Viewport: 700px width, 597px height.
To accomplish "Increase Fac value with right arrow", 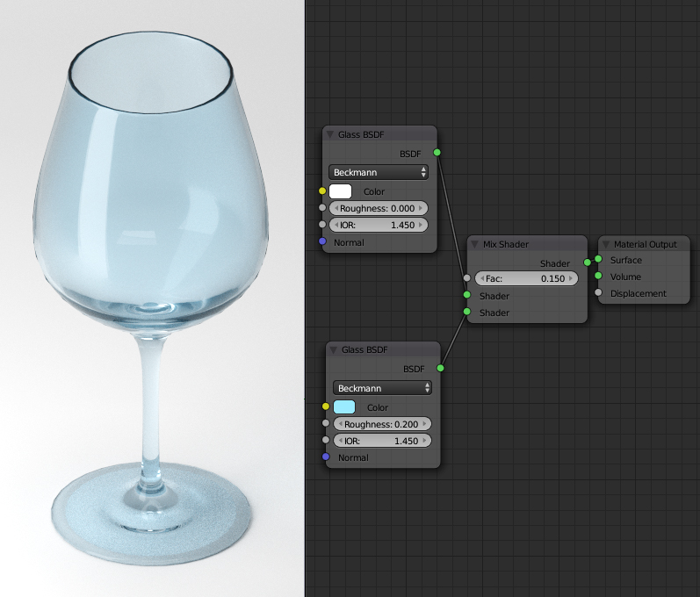I will point(571,278).
